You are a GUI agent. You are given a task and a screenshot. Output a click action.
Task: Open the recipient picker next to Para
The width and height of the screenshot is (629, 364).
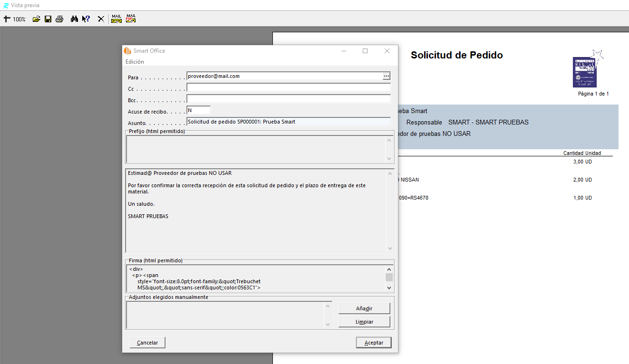pos(387,76)
